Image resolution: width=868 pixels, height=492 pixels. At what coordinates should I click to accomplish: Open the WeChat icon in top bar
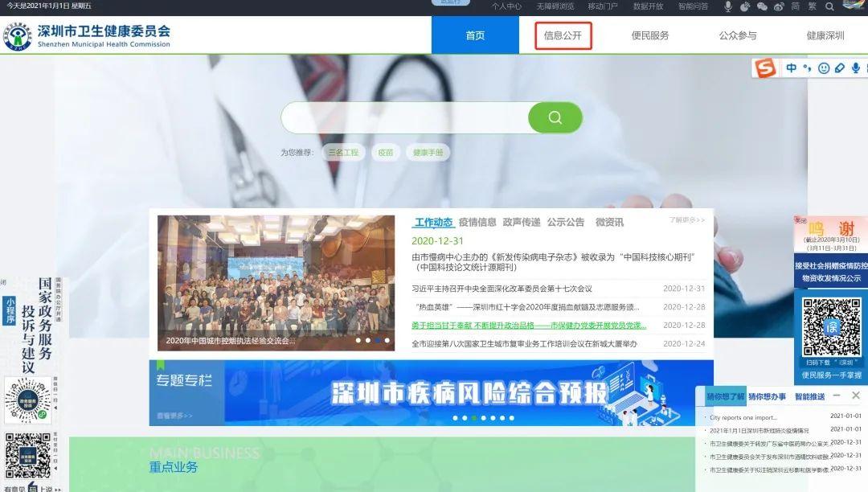click(x=761, y=6)
